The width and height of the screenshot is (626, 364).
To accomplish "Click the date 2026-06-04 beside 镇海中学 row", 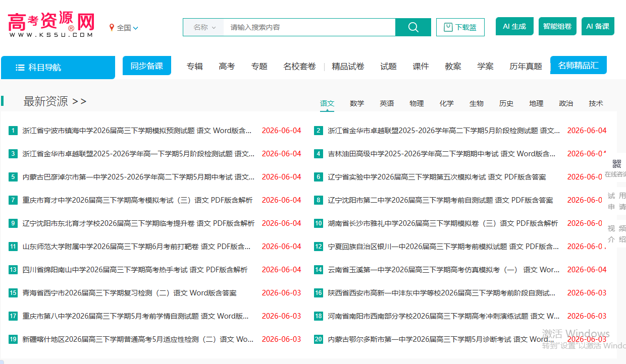I will 281,131.
